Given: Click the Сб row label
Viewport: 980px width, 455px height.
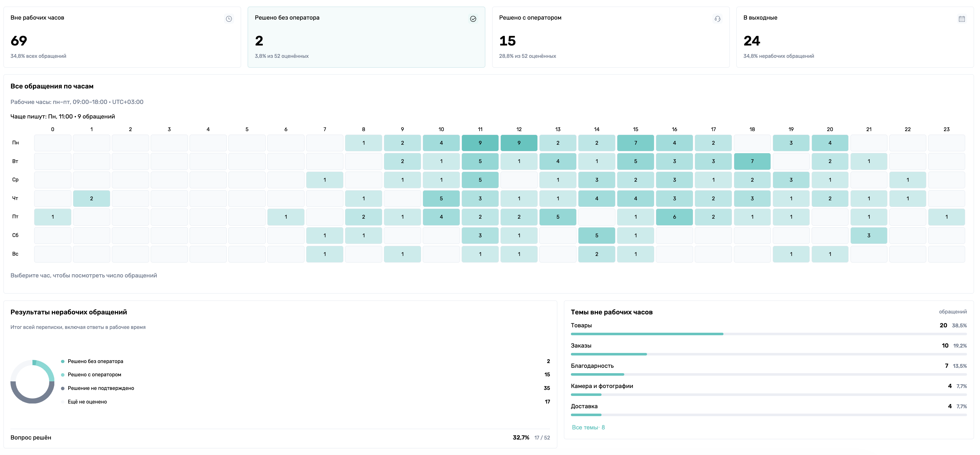Looking at the screenshot, I should [x=15, y=235].
